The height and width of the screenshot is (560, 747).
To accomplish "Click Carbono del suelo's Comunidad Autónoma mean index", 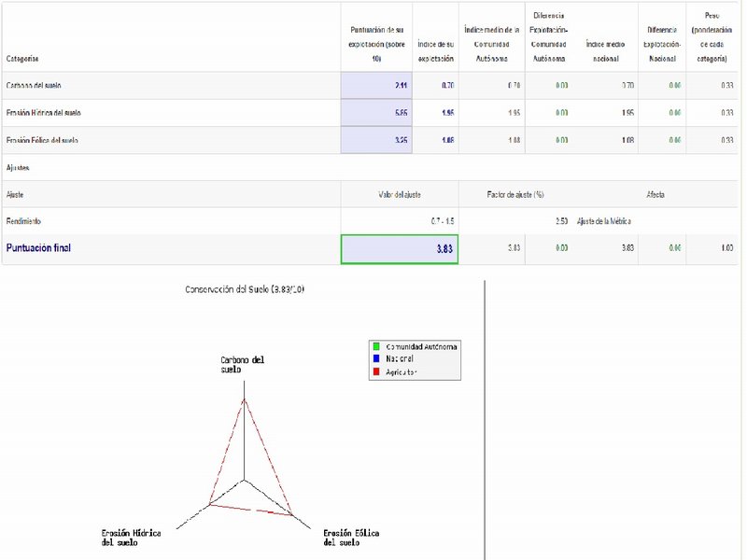I will [514, 86].
